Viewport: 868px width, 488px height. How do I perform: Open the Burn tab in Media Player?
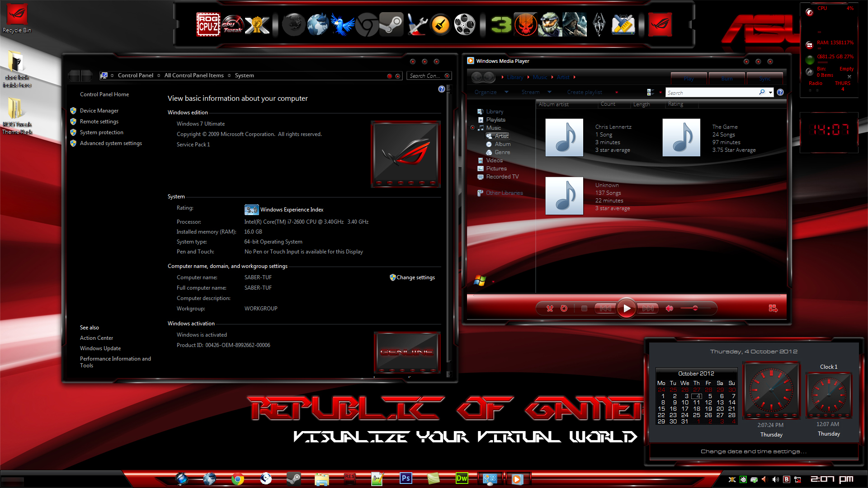pyautogui.click(x=727, y=78)
